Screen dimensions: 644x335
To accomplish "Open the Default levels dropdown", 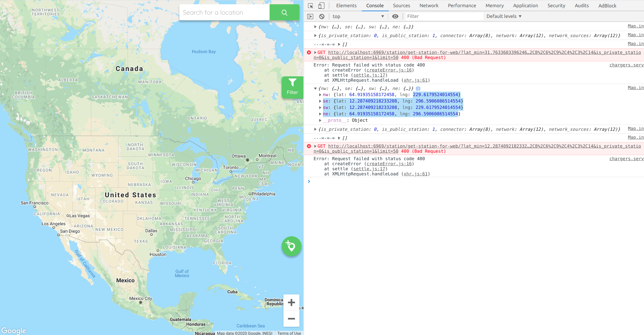I will (x=503, y=16).
